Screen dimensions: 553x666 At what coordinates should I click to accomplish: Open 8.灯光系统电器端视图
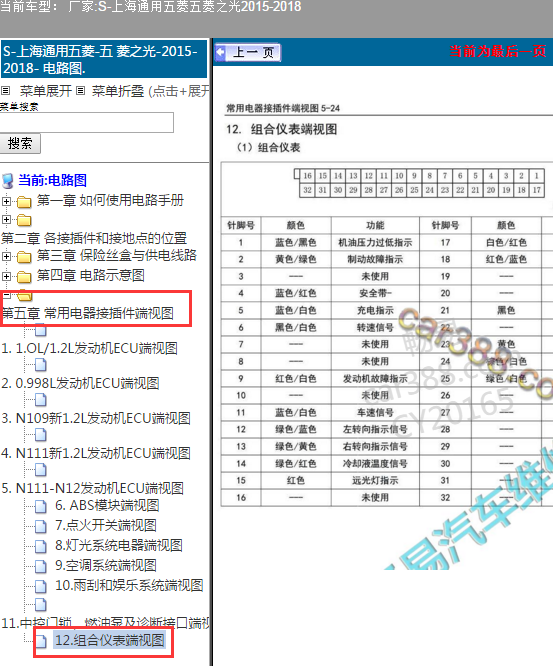119,545
